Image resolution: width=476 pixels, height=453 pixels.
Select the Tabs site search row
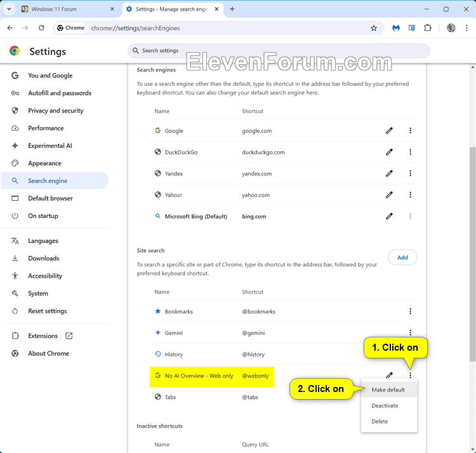[x=286, y=397]
